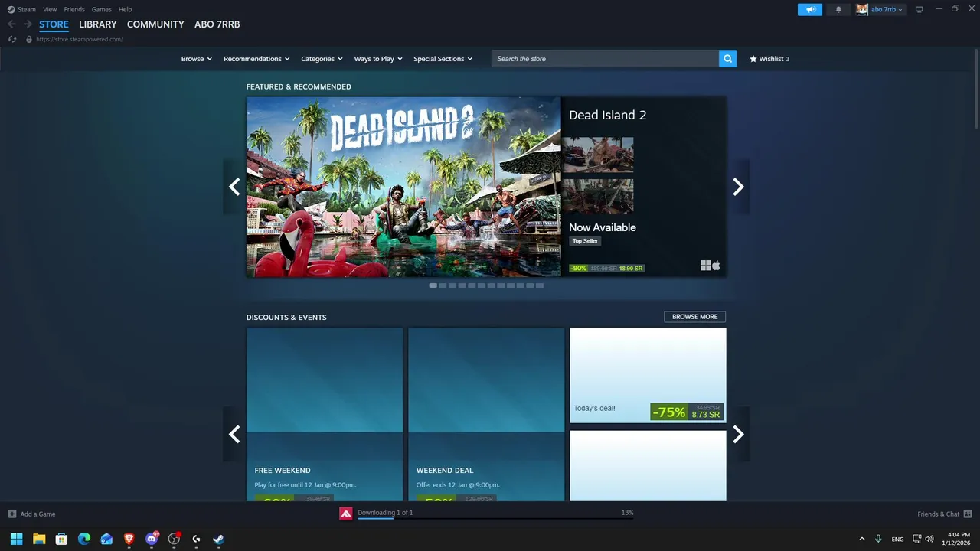The height and width of the screenshot is (551, 980).
Task: Open the Categories dropdown
Action: (x=322, y=59)
